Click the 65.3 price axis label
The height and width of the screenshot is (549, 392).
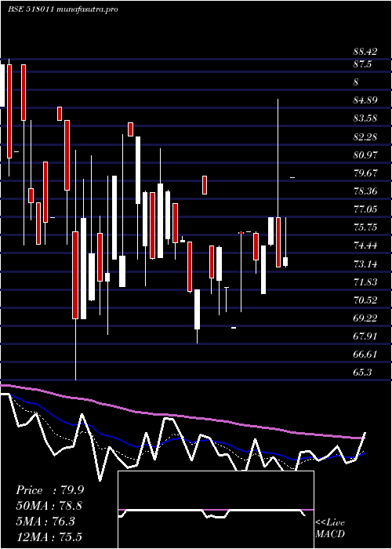pos(362,373)
